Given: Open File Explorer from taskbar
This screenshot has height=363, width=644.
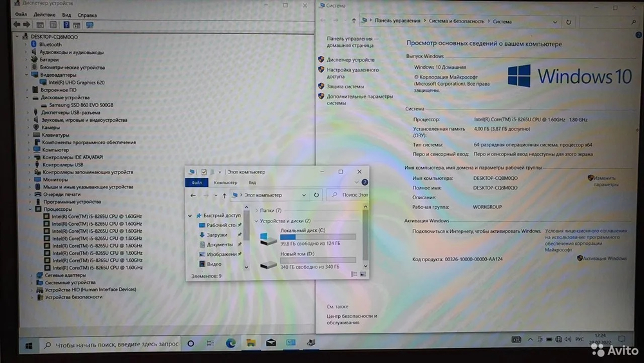Looking at the screenshot, I should pos(251,343).
